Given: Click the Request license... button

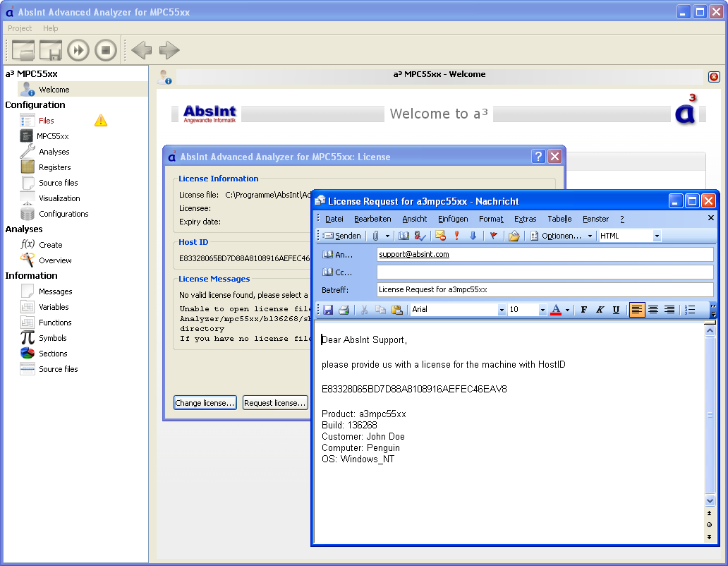Looking at the screenshot, I should (275, 402).
